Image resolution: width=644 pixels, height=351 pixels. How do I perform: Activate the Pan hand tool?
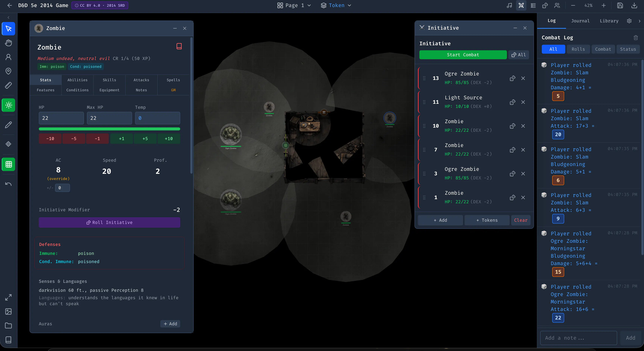point(9,43)
